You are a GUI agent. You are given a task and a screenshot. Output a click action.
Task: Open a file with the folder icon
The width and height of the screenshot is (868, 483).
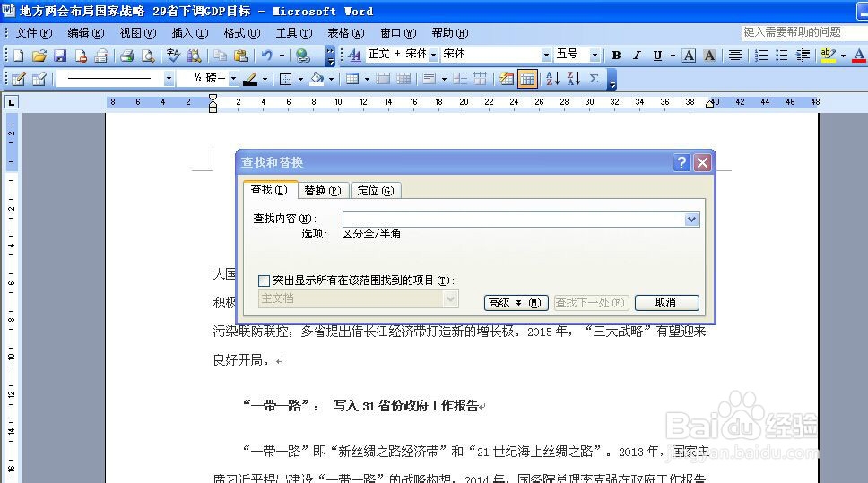coord(39,56)
